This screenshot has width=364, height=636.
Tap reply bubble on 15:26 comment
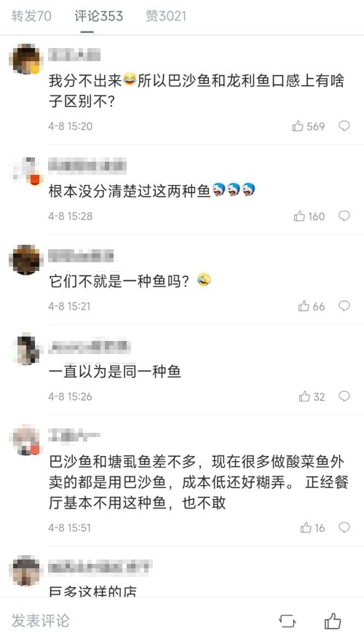coord(344,396)
